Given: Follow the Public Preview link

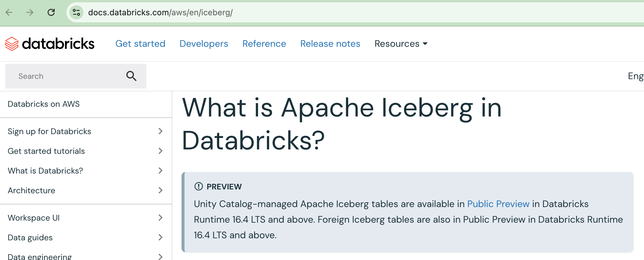Looking at the screenshot, I should pos(498,204).
